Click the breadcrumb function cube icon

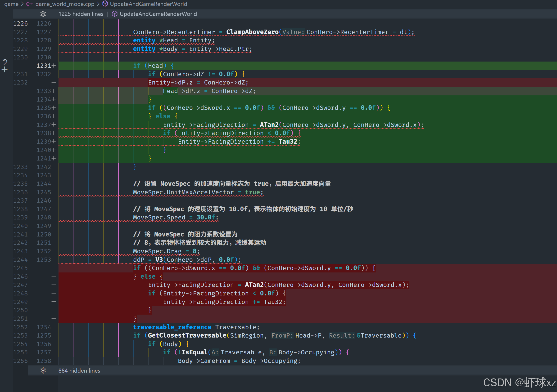(105, 4)
